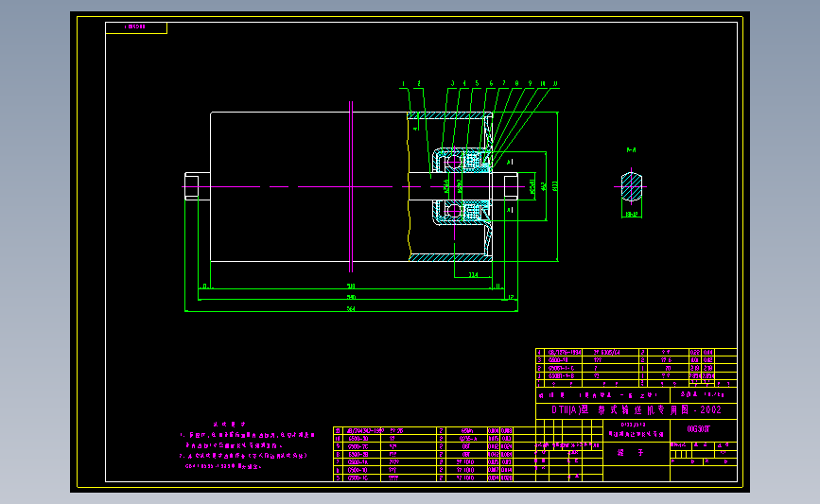Click part balloon number 1

(x=403, y=83)
